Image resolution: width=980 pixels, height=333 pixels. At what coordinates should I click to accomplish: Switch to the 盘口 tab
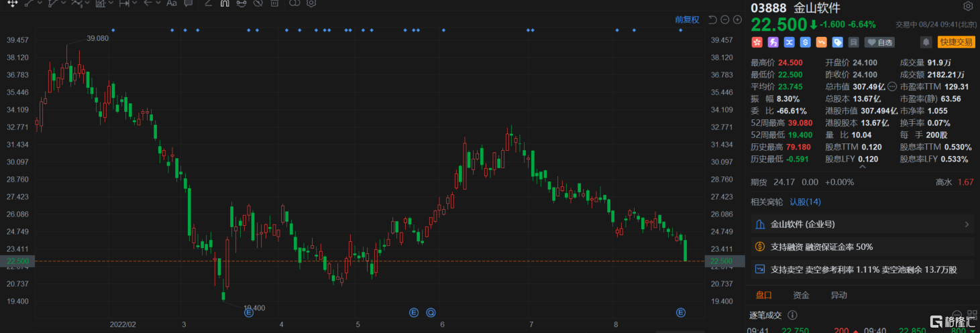coord(764,295)
